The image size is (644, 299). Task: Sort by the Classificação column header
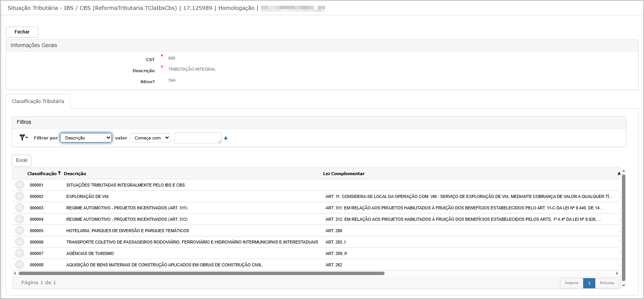tap(42, 174)
